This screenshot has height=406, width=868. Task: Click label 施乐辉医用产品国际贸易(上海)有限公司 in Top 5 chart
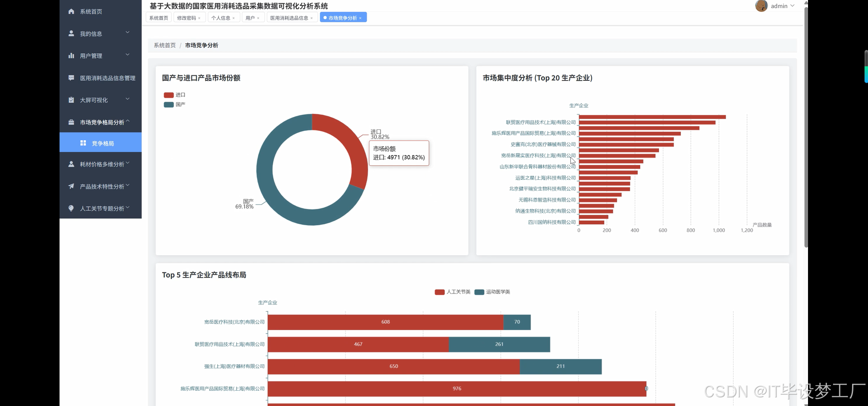click(222, 389)
